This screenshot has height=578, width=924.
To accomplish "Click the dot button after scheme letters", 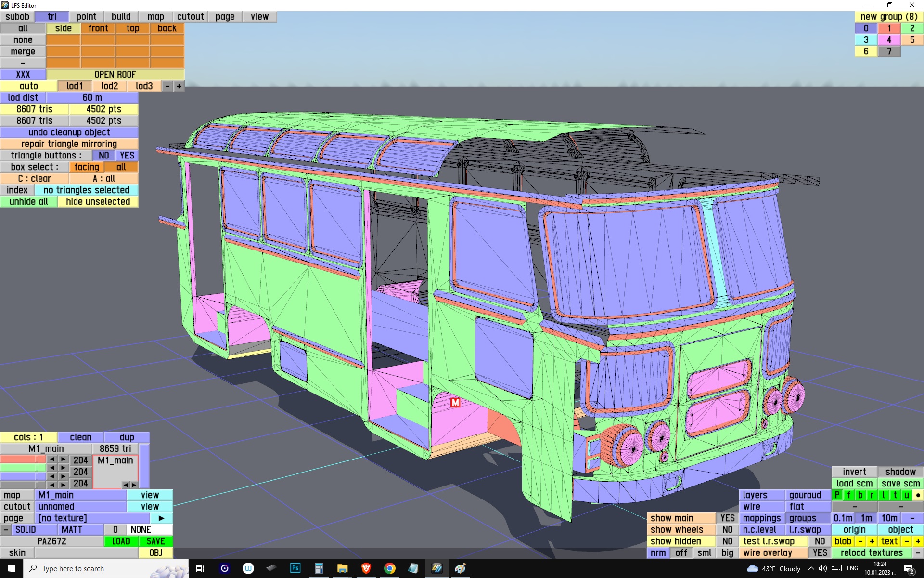I will tap(918, 495).
